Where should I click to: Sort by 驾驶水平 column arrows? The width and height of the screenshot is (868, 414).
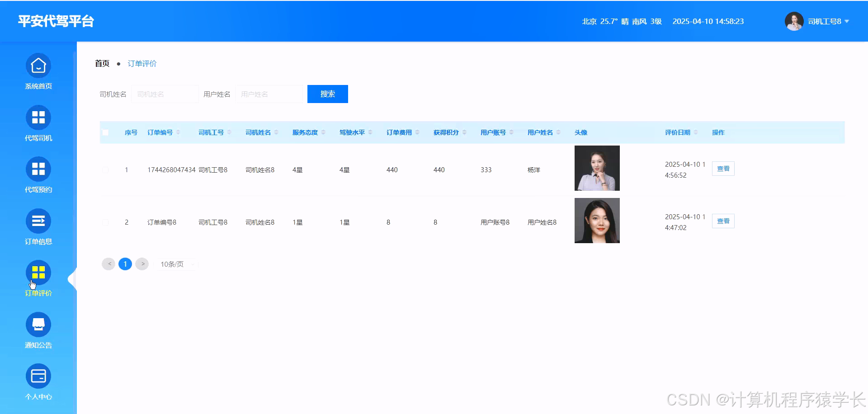pyautogui.click(x=370, y=132)
